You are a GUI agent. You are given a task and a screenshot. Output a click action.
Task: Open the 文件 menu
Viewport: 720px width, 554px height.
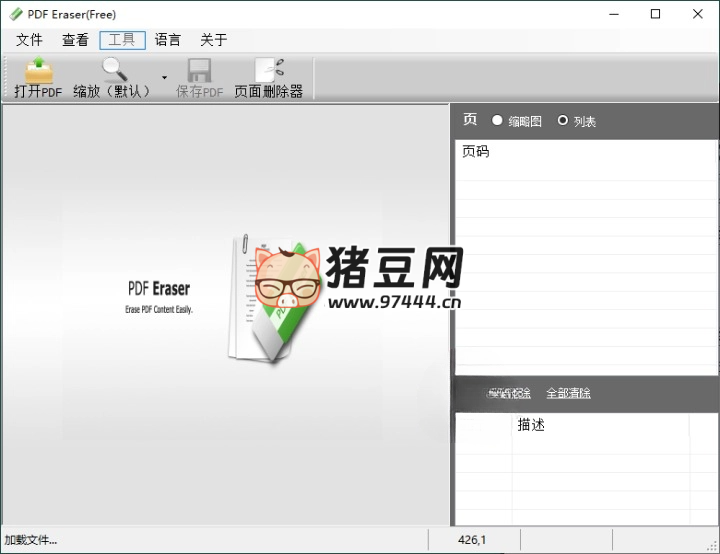click(29, 40)
